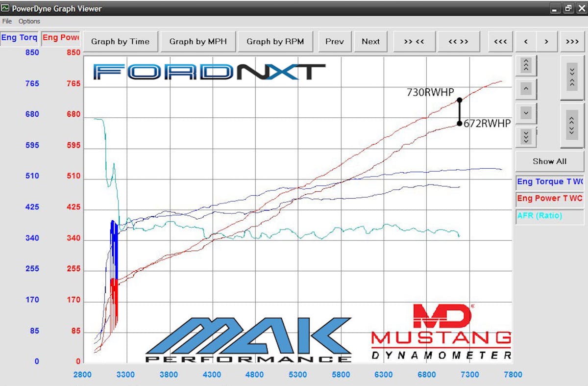Screen dimensions: 588x386
Task: Click the single right arrow scroll button
Action: point(546,42)
